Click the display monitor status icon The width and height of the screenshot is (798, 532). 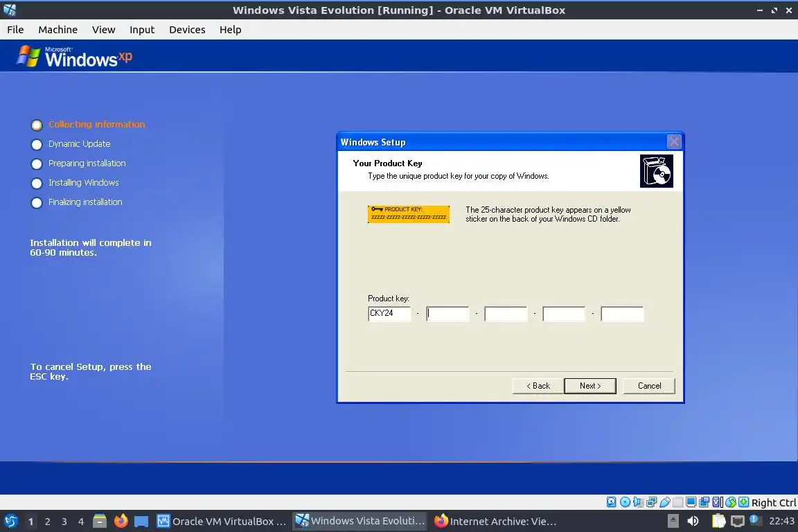pyautogui.click(x=691, y=502)
